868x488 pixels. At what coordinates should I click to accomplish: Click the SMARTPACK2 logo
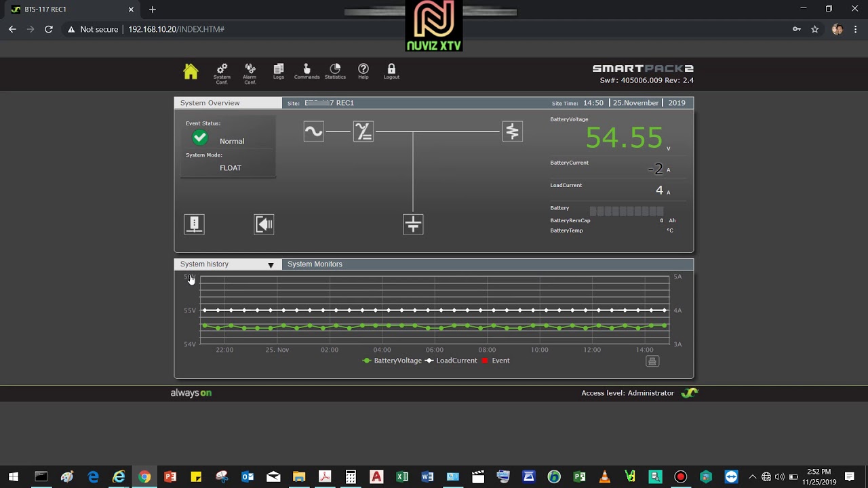pyautogui.click(x=643, y=68)
